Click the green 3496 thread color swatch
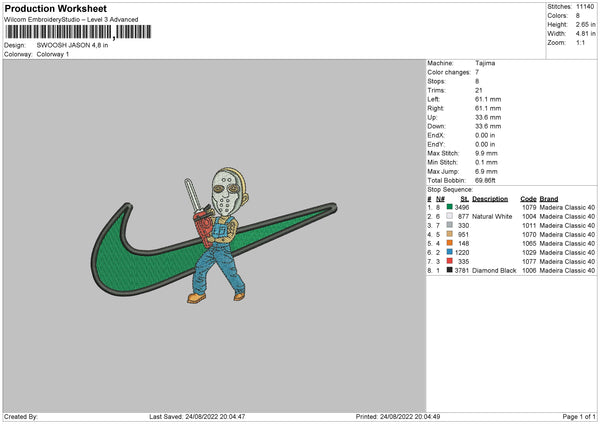Viewport: 600px width, 424px height. [x=450, y=206]
